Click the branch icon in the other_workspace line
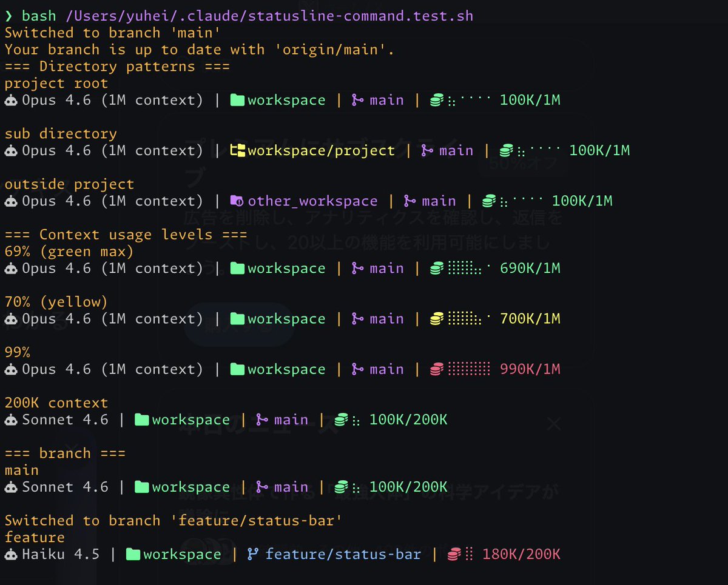 click(x=410, y=201)
